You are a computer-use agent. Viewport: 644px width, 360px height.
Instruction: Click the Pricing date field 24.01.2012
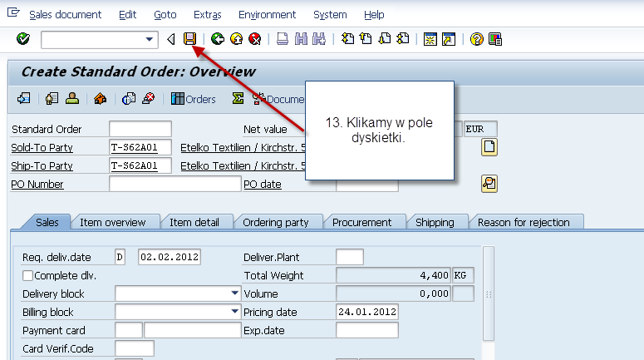click(x=367, y=312)
